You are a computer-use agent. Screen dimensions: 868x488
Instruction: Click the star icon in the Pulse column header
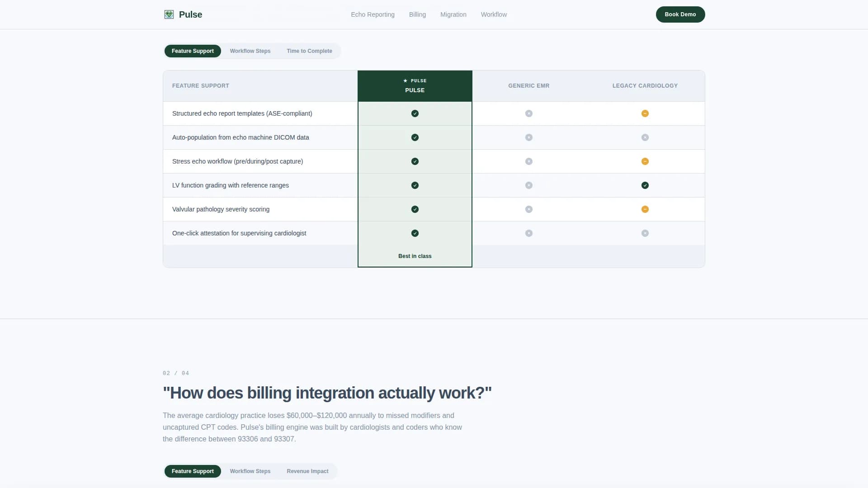pos(405,81)
